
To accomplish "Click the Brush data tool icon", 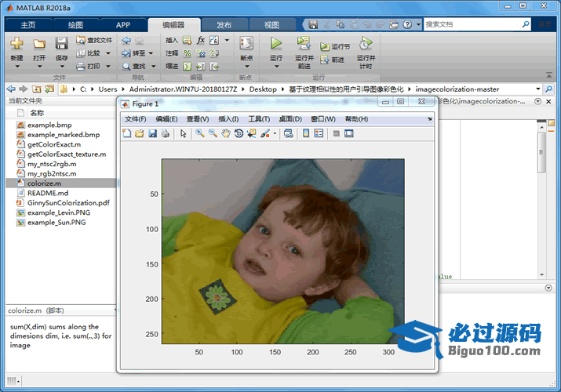I will click(x=264, y=133).
